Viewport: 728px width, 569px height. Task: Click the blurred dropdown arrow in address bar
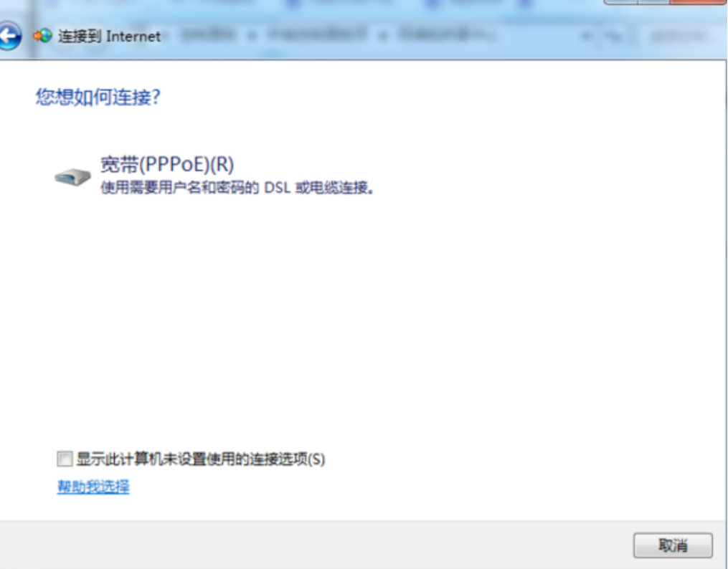pyautogui.click(x=587, y=36)
